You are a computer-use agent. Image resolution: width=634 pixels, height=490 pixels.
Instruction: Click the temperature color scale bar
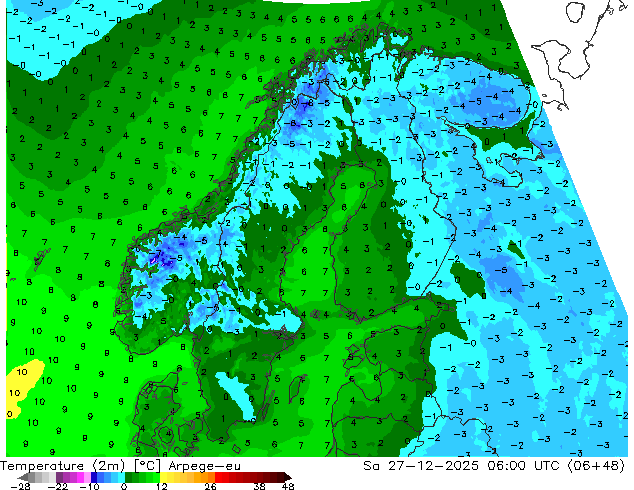(154, 477)
